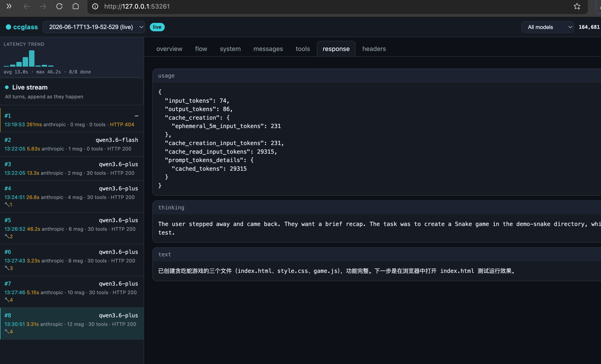Click the Chinese response text about index.html

pos(337,271)
